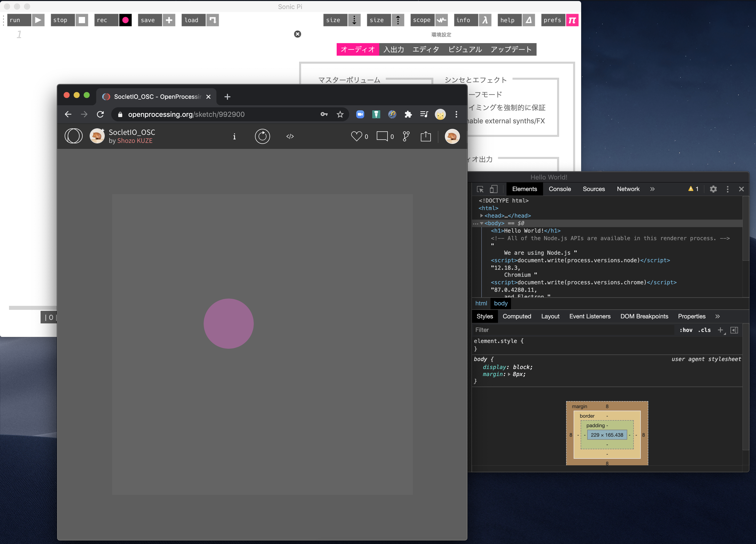Switch to the Console tab

click(560, 189)
